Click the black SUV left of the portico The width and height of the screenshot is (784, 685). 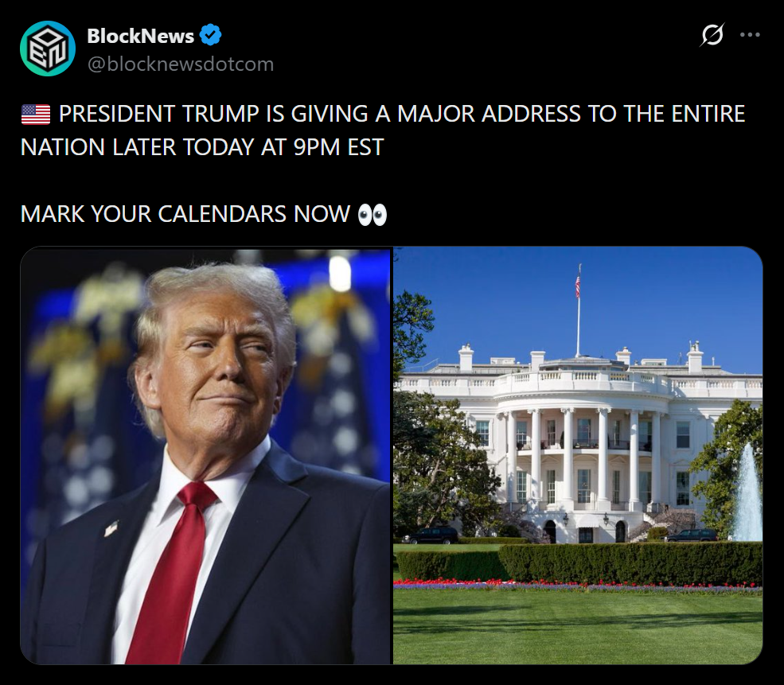point(431,535)
